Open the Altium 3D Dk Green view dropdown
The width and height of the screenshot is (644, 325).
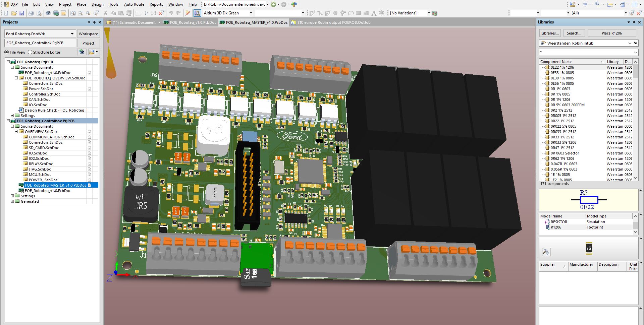click(x=251, y=13)
